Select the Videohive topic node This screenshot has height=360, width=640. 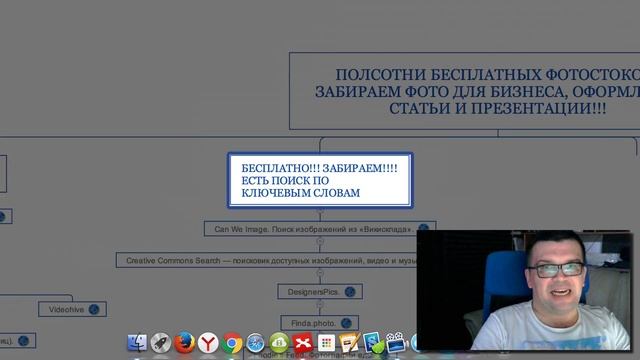(x=73, y=309)
